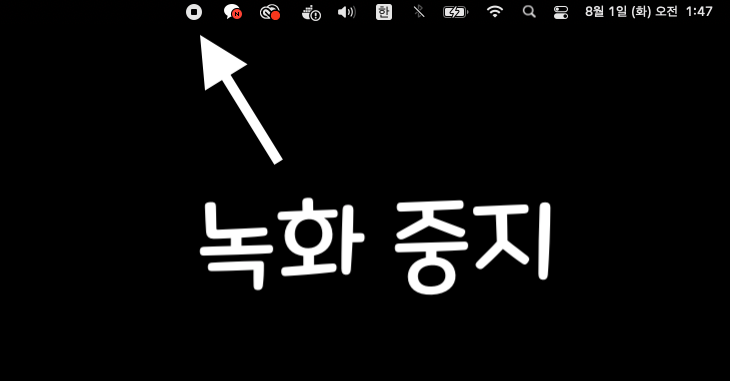
Task: Show battery charging status
Action: point(455,12)
